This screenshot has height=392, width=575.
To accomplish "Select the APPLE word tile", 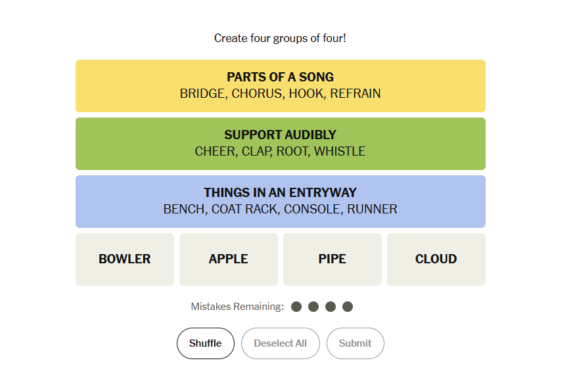I will (x=229, y=259).
